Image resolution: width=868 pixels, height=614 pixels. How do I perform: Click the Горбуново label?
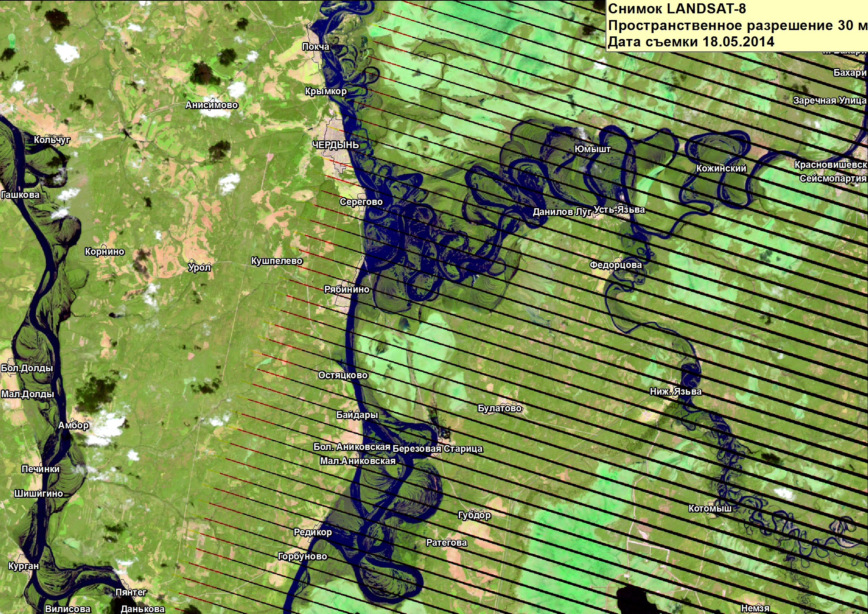302,556
